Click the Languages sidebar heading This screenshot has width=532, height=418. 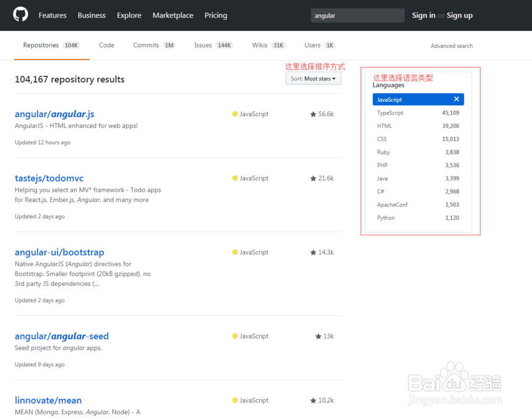click(x=388, y=85)
